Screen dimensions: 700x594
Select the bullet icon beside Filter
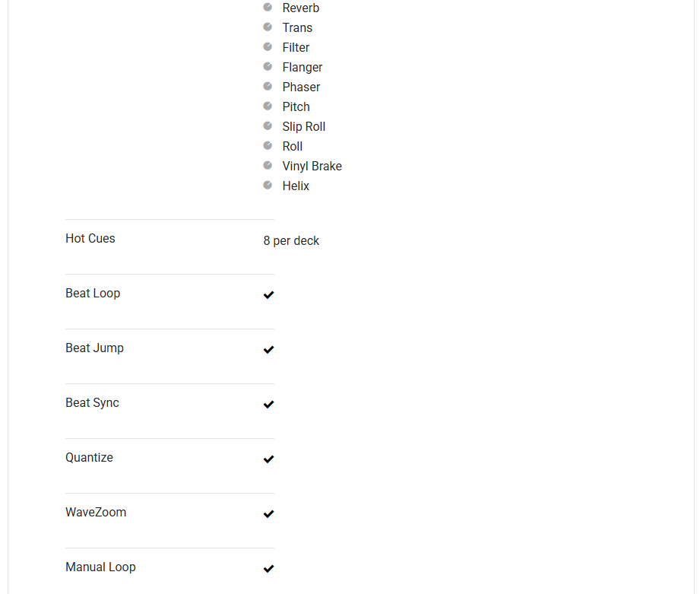pyautogui.click(x=268, y=46)
